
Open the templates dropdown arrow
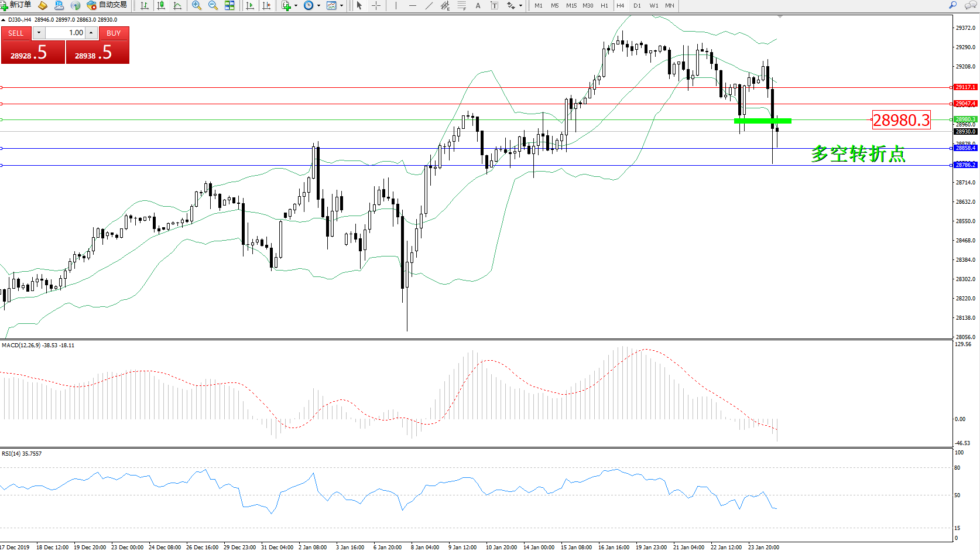tap(342, 6)
